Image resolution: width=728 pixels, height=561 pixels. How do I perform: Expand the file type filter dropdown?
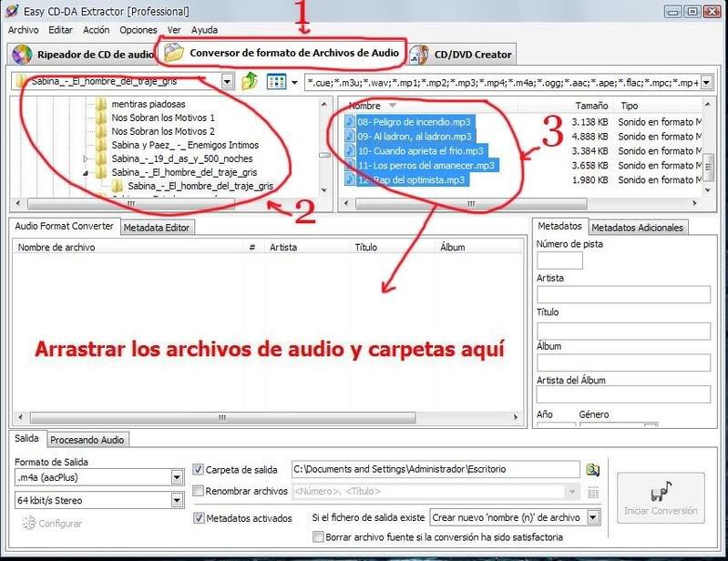(x=706, y=83)
